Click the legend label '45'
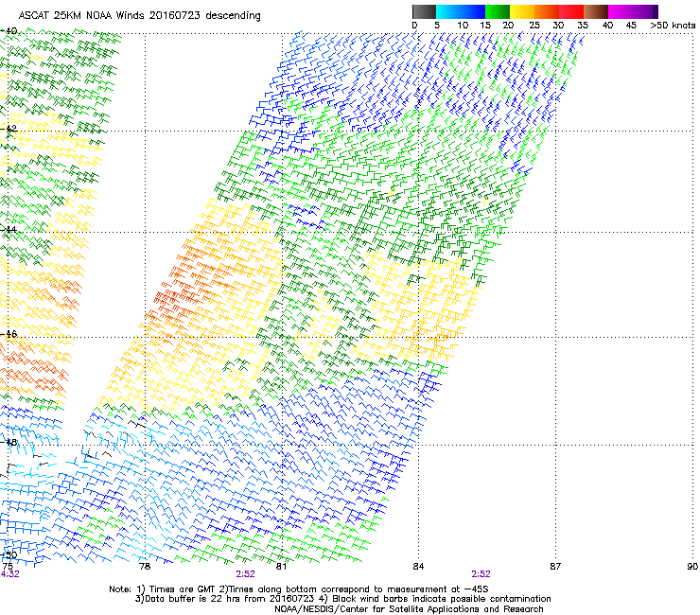 [631, 26]
